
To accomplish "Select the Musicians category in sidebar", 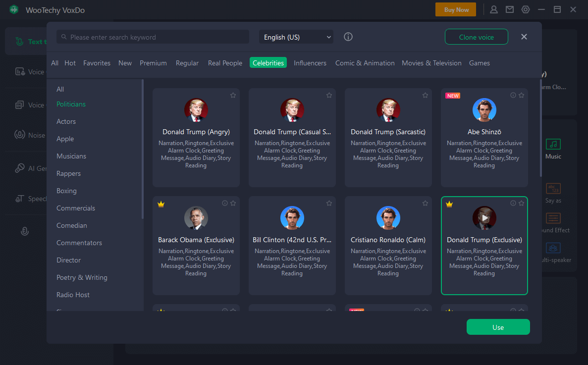I will (x=71, y=156).
